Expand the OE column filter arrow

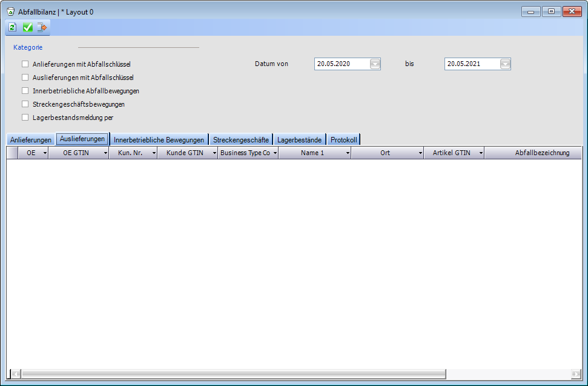pos(45,153)
